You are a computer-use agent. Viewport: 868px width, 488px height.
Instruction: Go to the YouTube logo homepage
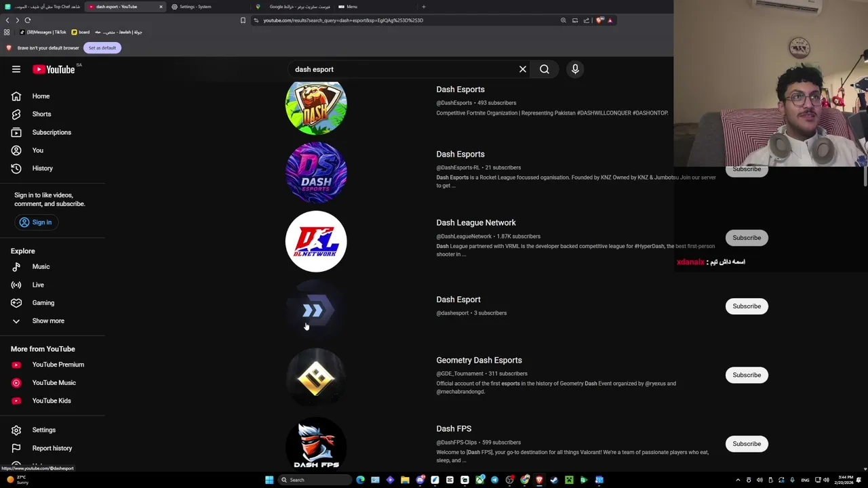tap(54, 69)
